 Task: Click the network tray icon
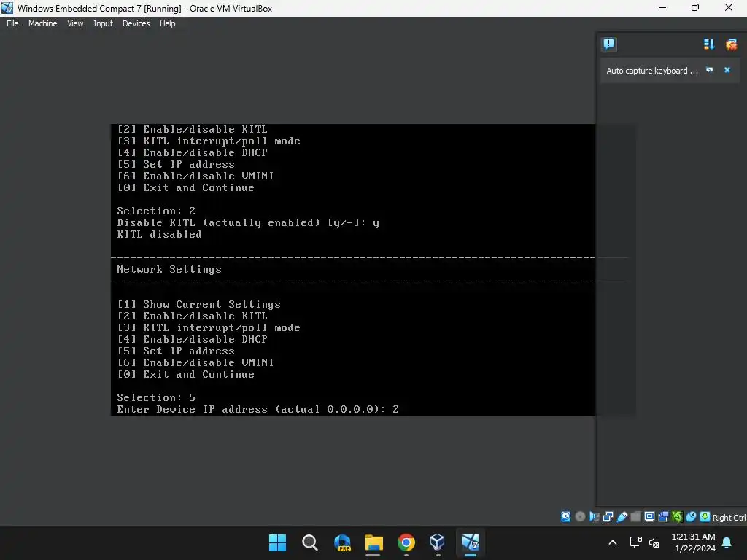[x=635, y=542]
